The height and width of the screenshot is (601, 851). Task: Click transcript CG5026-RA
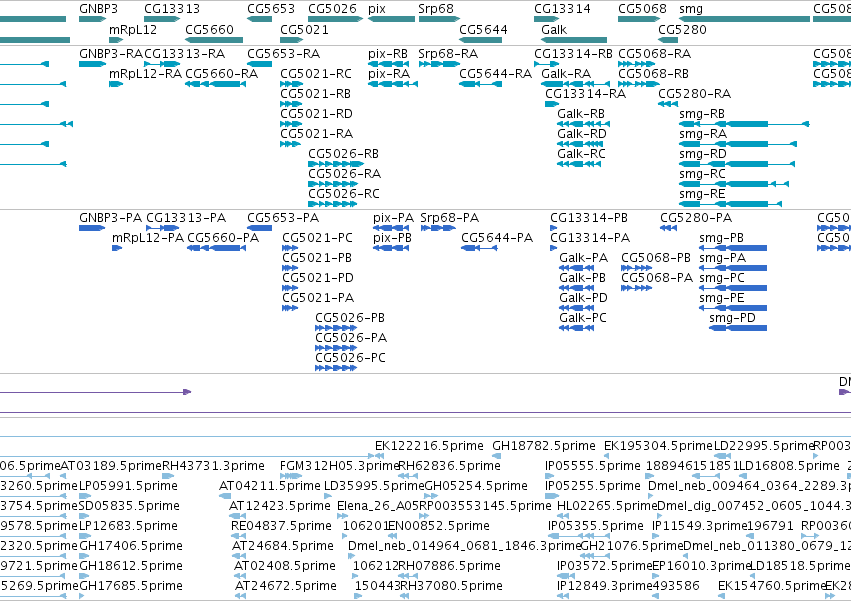[333, 184]
